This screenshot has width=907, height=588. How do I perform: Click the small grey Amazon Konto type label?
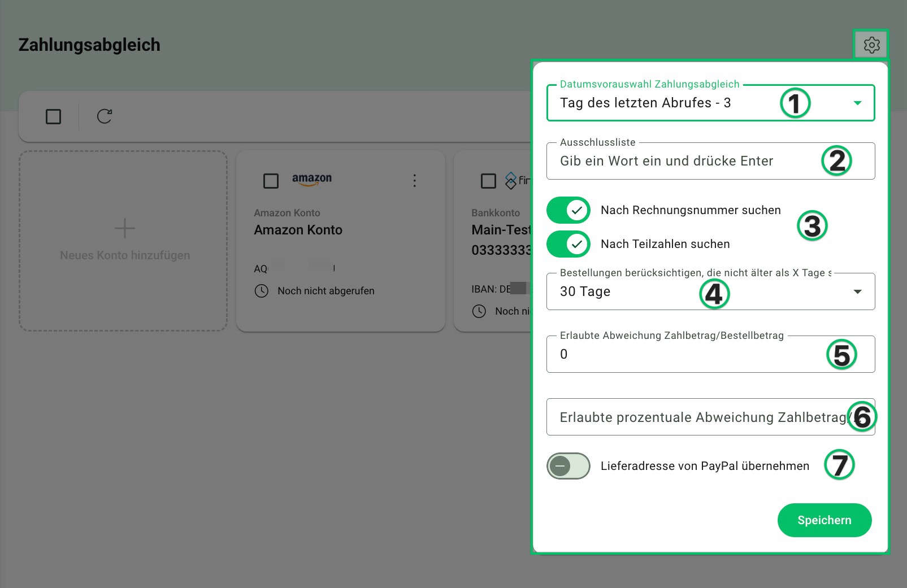(x=287, y=213)
